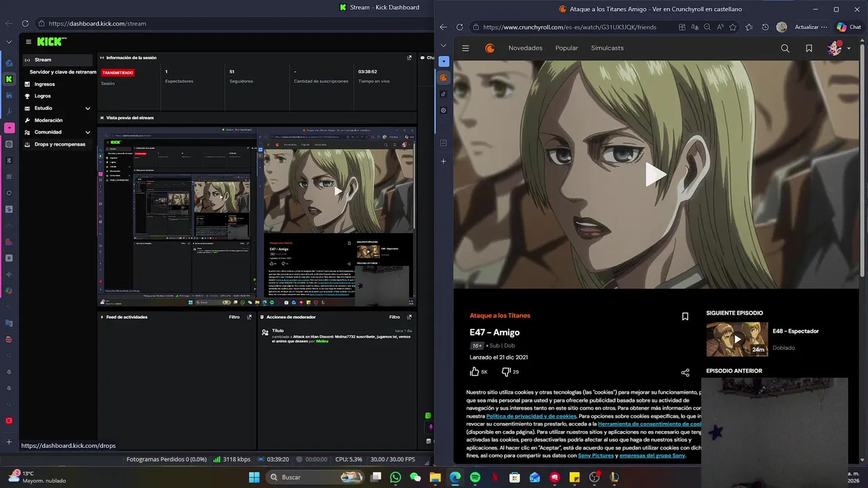This screenshot has height=488, width=868.
Task: Open the Crunchyroll hamburger menu
Action: 465,48
